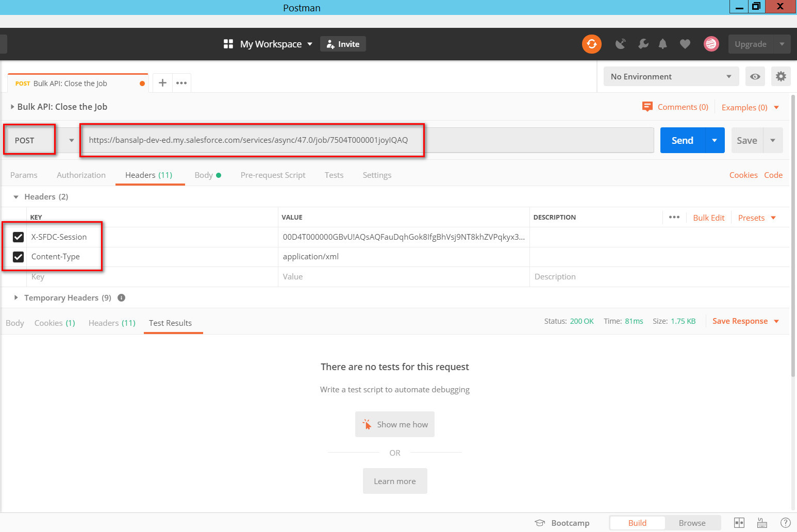Click the Show me how button
Viewport: 797px width, 532px height.
coord(395,424)
